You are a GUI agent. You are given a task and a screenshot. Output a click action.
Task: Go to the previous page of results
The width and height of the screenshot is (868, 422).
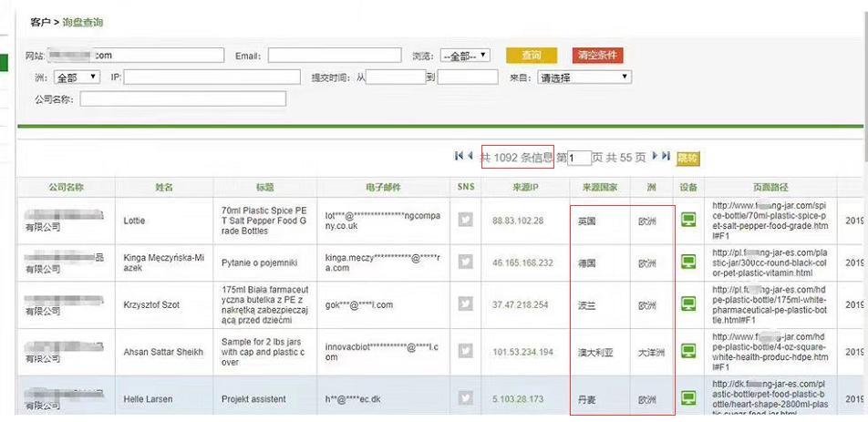click(x=470, y=157)
